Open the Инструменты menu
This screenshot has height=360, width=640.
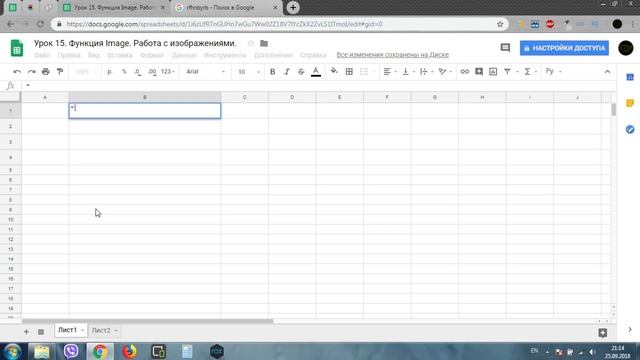click(x=225, y=55)
